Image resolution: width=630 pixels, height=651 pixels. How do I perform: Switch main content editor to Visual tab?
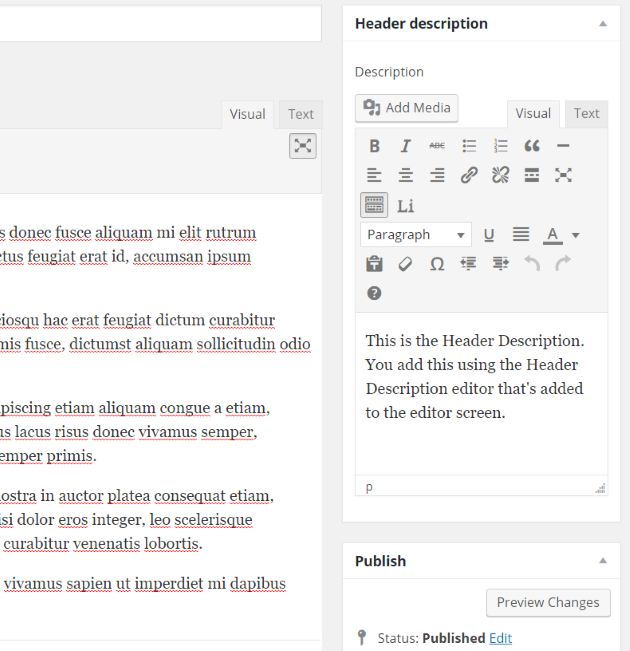pos(248,115)
